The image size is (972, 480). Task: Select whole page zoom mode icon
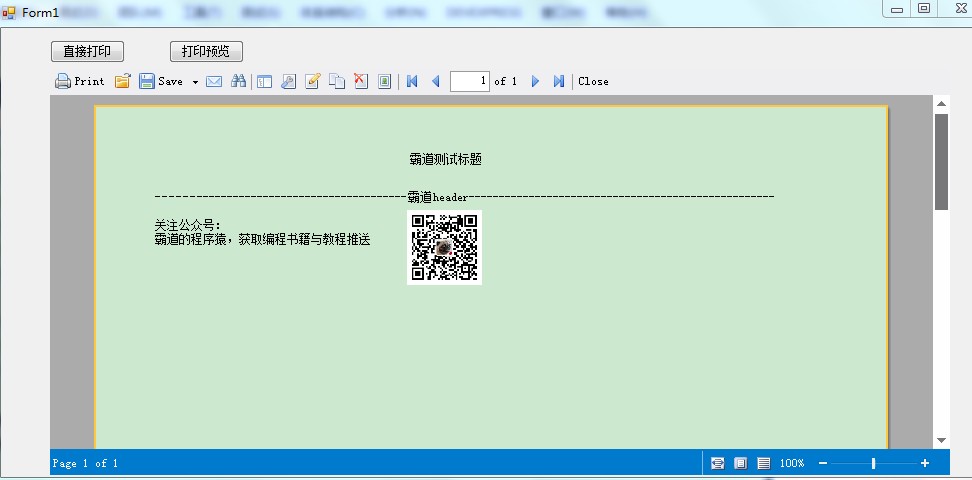[740, 463]
